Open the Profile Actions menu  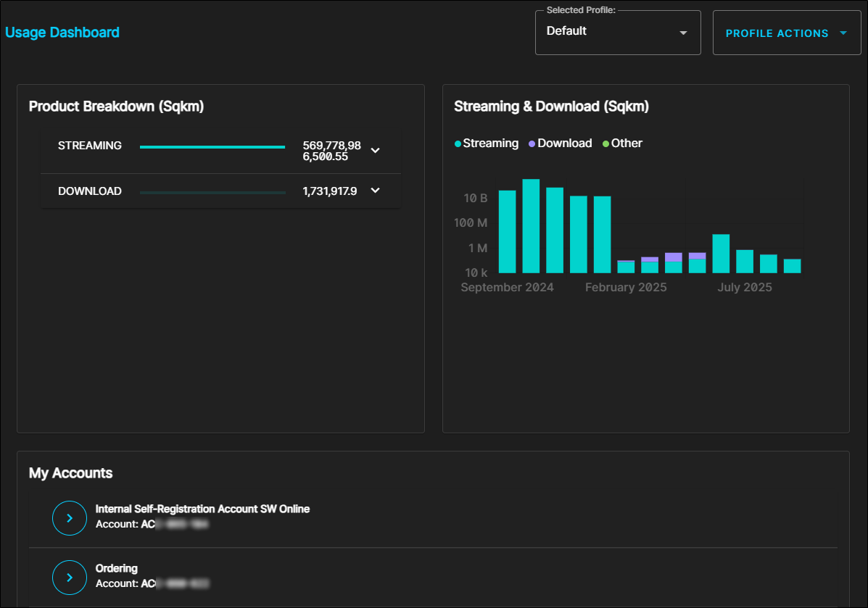point(786,33)
